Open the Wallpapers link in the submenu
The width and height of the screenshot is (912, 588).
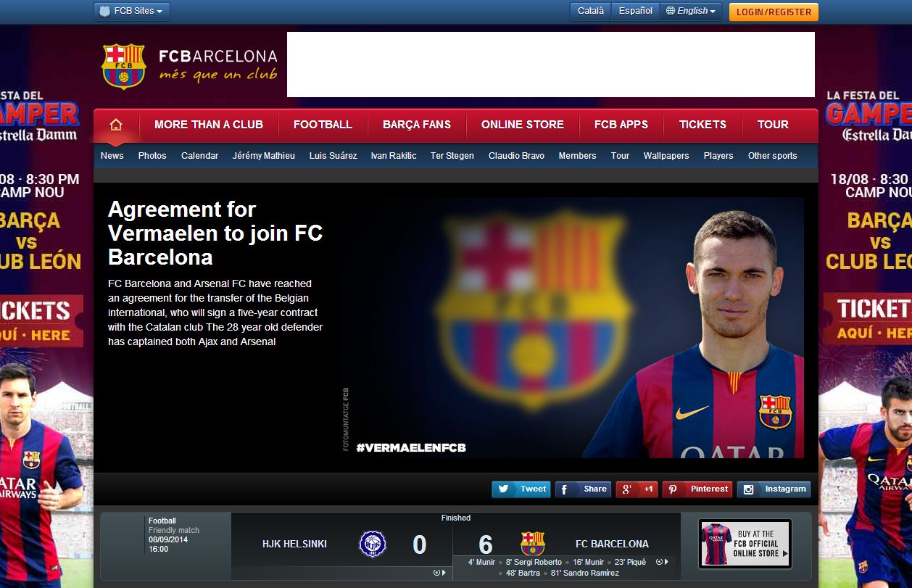coord(666,156)
